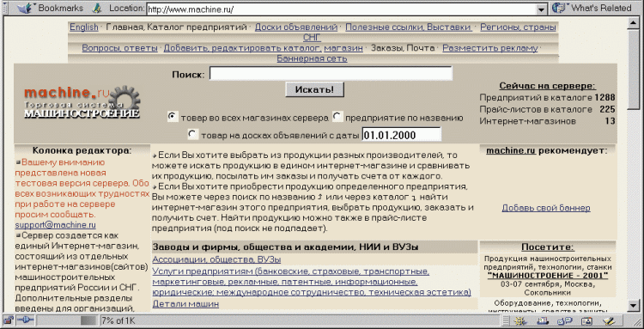Open the Детали машин category link
Viewport: 644px width, 329px height.
coord(185,304)
